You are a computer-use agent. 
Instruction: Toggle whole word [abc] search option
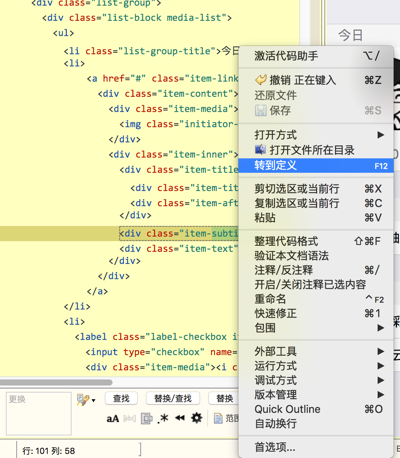129,419
